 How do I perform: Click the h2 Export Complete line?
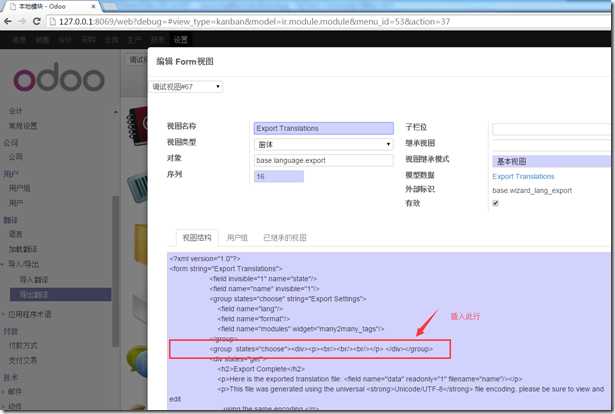point(261,369)
